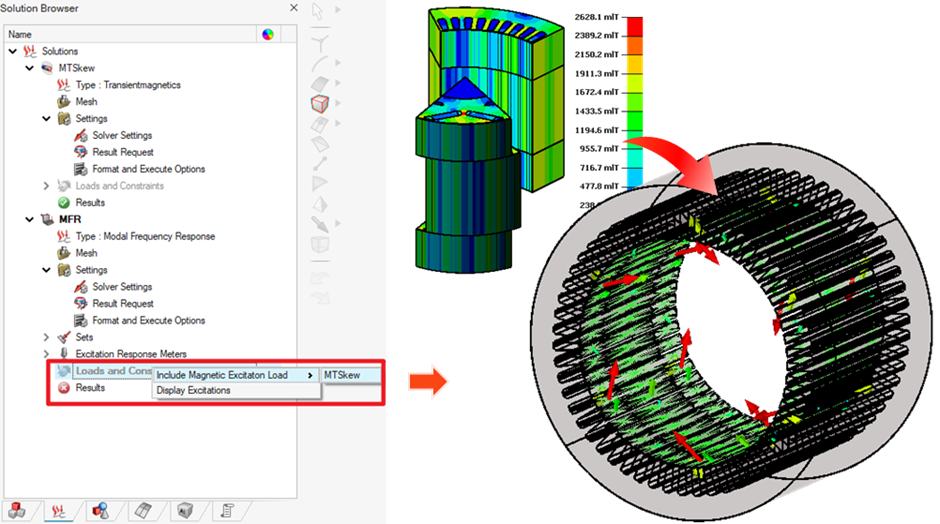
Task: Click the Result Request icon under MFR
Action: (80, 303)
